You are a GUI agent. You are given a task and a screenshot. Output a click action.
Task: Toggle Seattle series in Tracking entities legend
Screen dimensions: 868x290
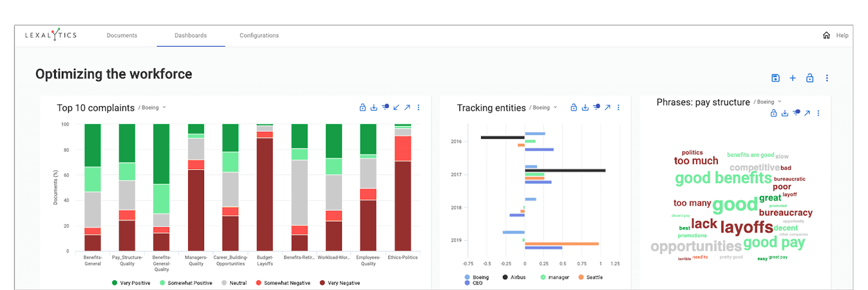point(590,277)
